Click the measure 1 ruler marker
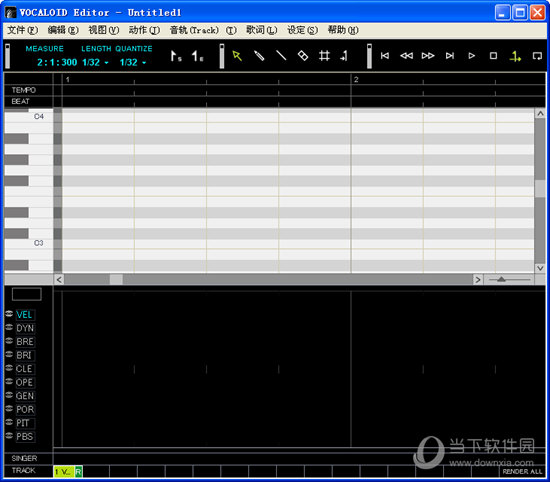 click(68, 80)
